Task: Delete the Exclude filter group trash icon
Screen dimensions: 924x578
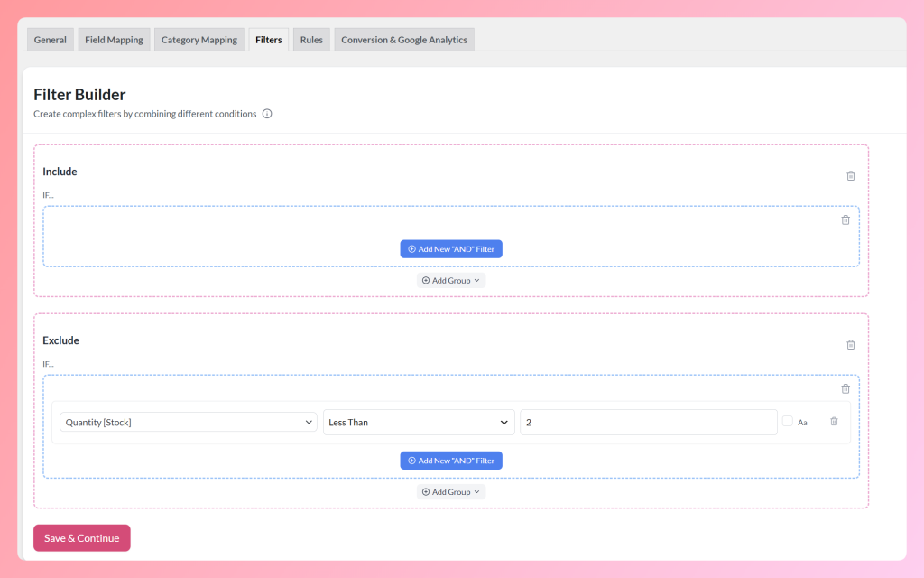Action: coord(845,388)
